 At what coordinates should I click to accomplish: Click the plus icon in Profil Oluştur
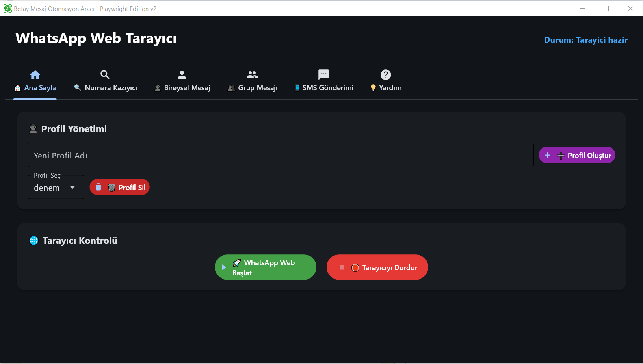click(x=548, y=155)
